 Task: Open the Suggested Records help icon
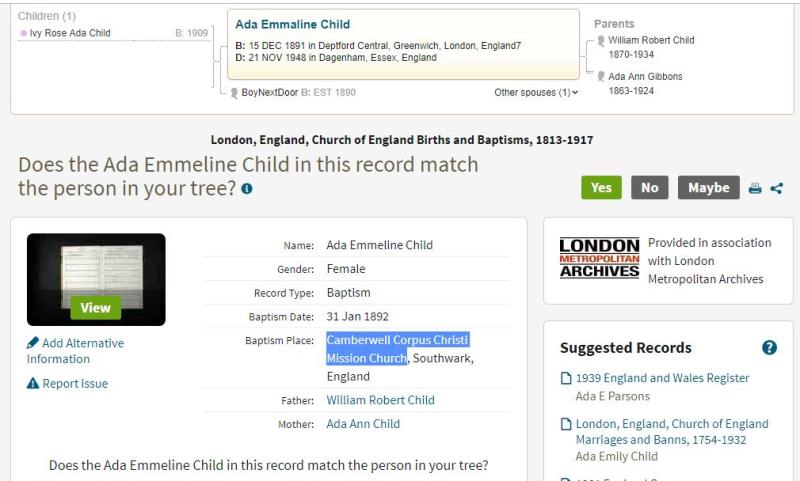pos(769,347)
